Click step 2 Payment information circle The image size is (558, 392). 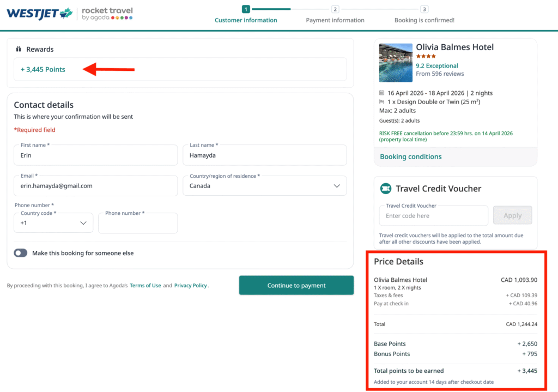click(335, 9)
